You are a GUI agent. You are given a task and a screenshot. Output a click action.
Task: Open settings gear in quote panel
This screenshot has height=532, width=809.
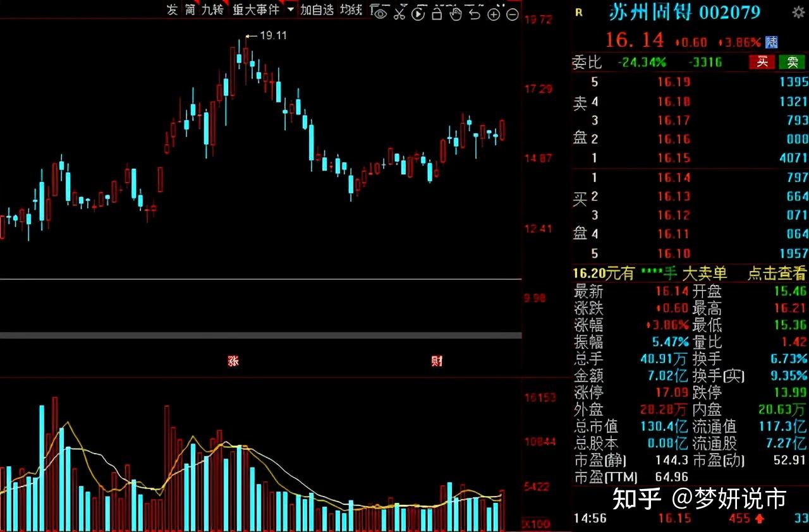point(798,12)
